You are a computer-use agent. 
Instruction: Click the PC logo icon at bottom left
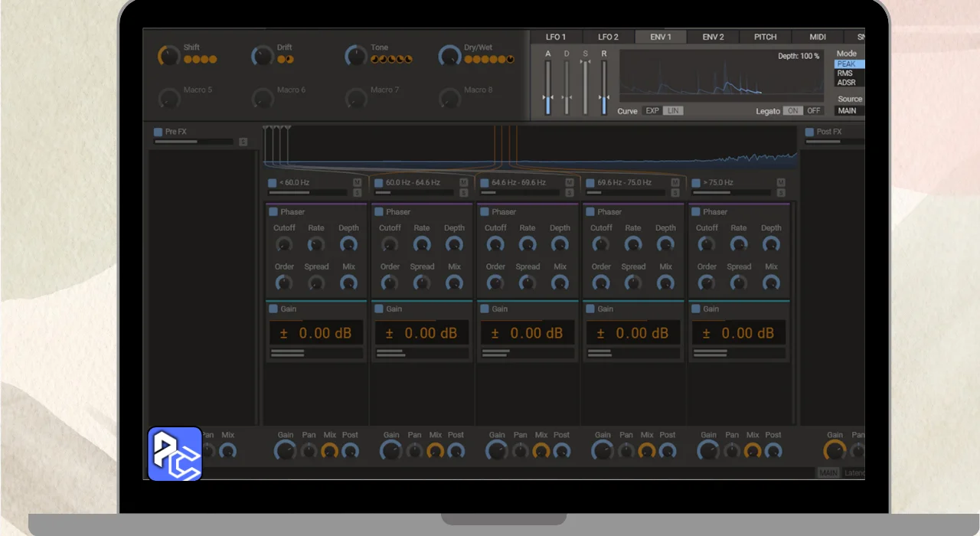[x=175, y=454]
